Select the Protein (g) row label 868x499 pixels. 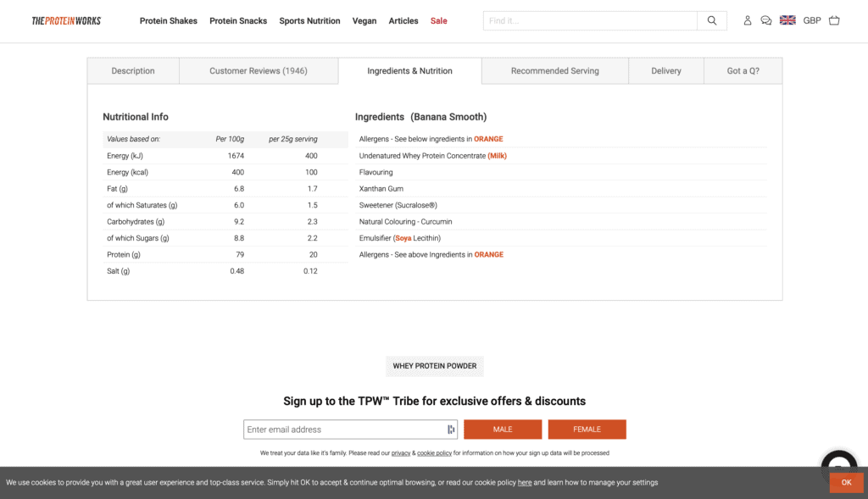point(124,255)
